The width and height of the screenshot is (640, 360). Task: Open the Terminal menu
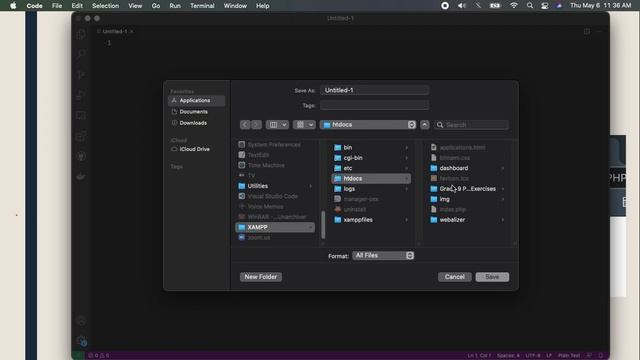202,6
